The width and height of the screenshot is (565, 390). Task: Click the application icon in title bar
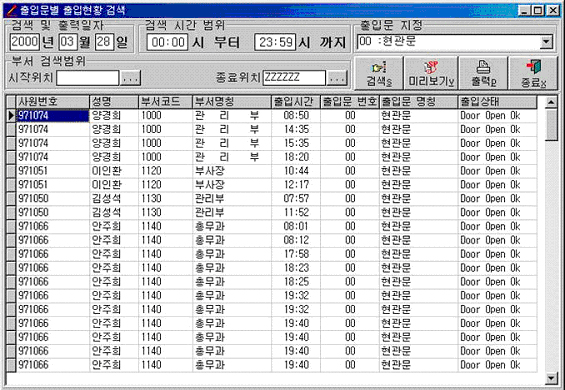(x=12, y=10)
